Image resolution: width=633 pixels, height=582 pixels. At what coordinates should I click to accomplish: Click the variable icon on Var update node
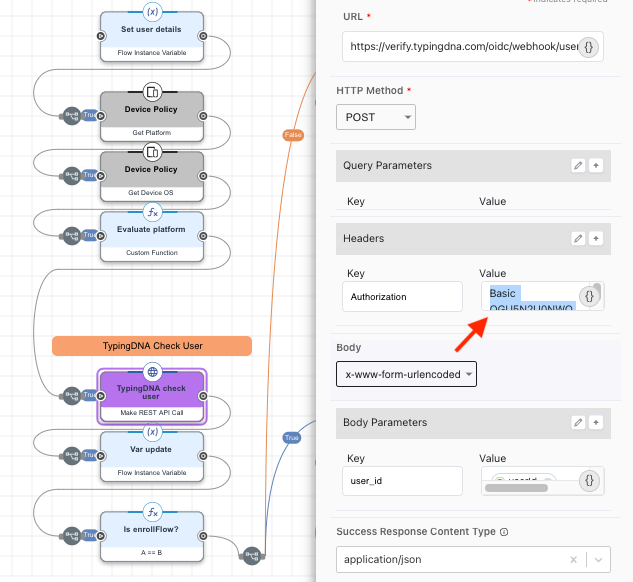coord(152,432)
